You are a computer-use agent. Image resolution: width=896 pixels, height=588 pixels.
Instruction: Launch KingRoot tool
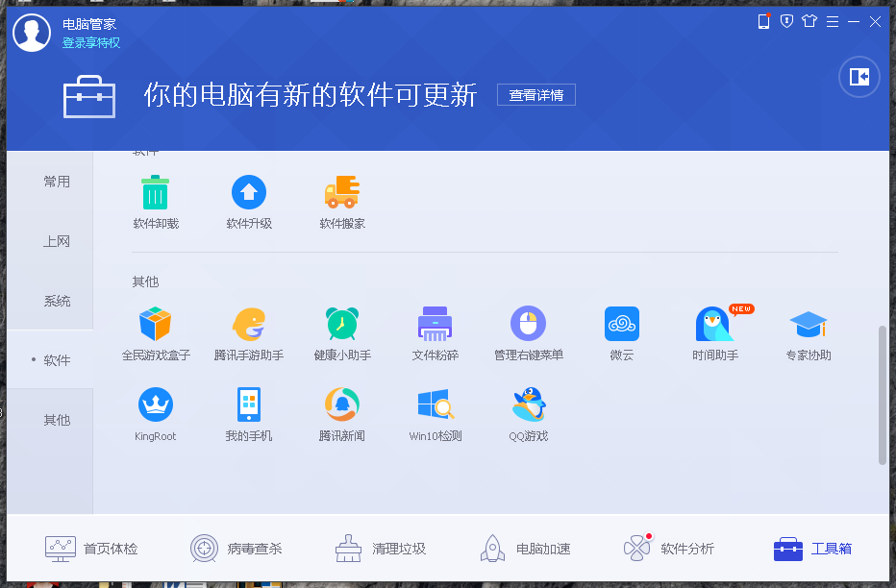click(156, 415)
